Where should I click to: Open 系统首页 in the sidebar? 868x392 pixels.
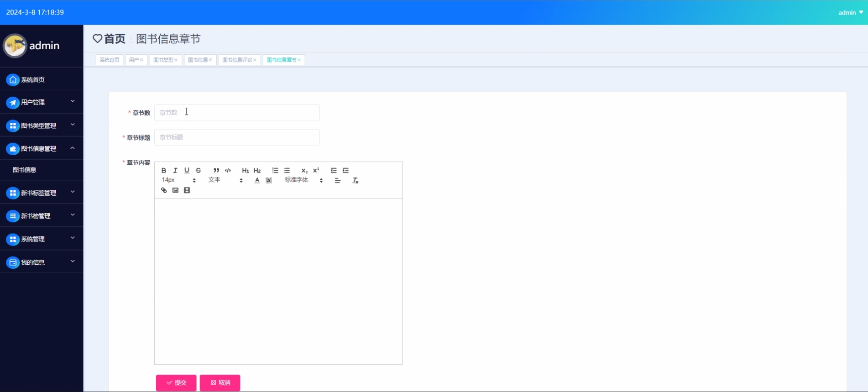click(42, 79)
